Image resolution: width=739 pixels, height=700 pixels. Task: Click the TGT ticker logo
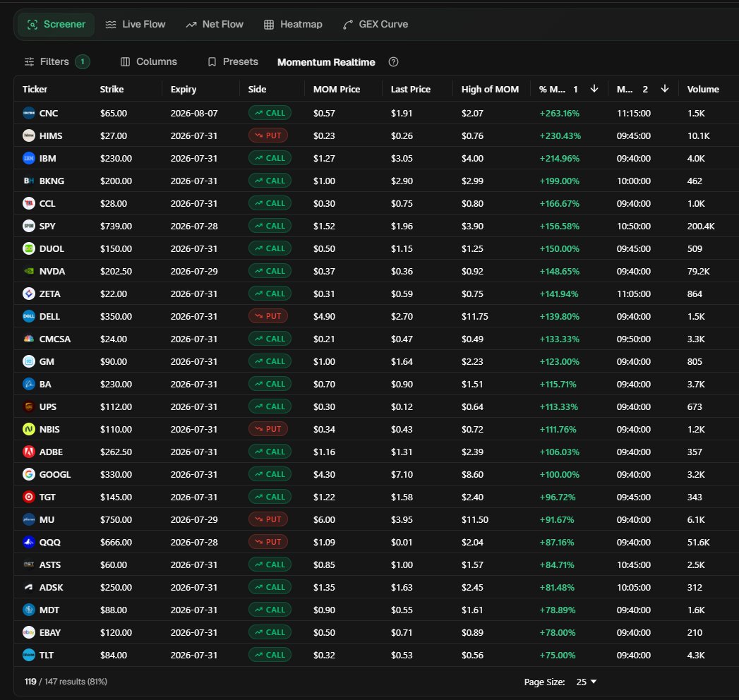[x=29, y=497]
